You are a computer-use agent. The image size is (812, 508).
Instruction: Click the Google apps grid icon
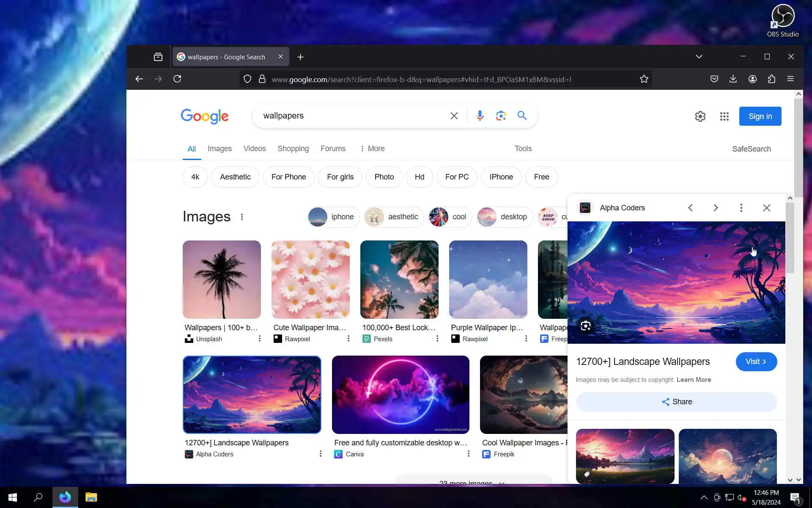(724, 116)
